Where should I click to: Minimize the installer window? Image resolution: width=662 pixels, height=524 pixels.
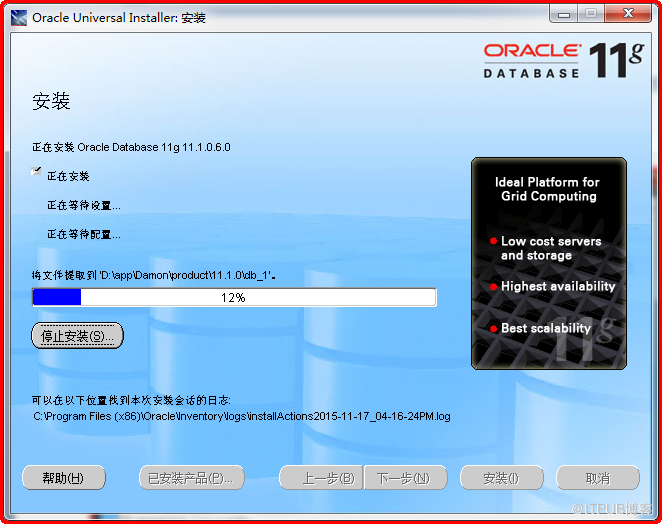point(564,14)
